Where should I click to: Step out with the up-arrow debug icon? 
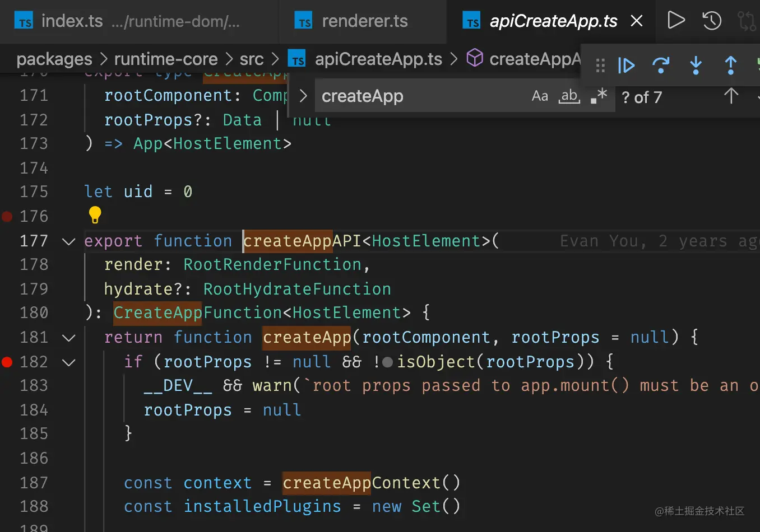[x=731, y=66]
